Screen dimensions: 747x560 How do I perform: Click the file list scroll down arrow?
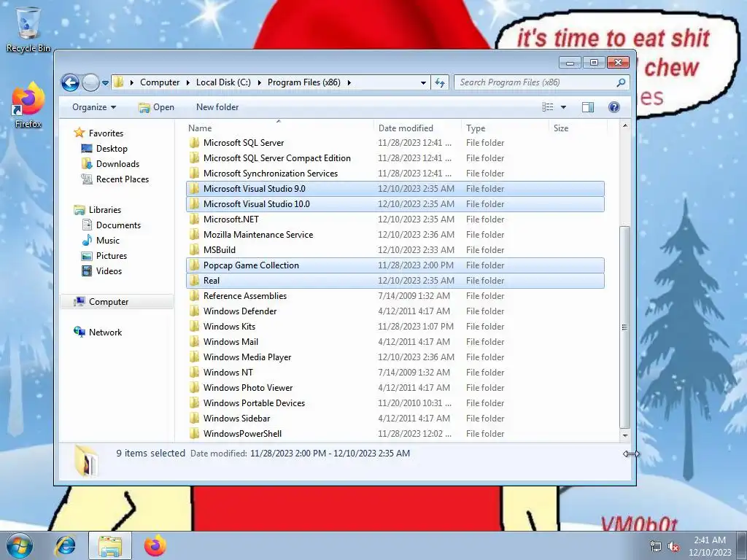tap(624, 435)
